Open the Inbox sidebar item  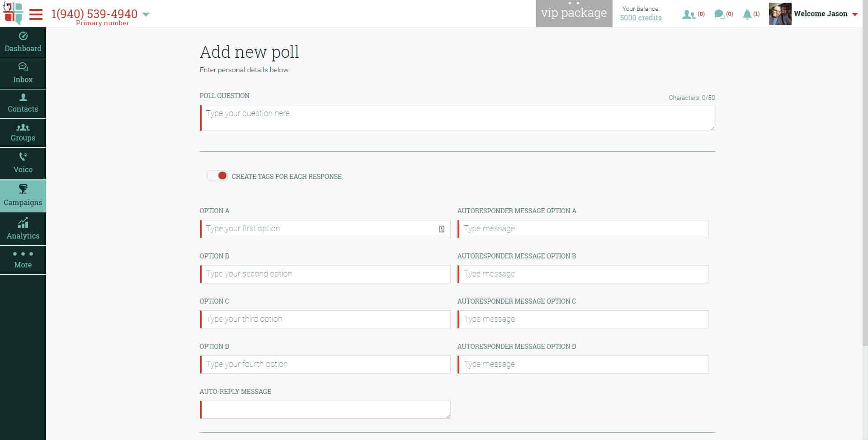pos(23,74)
